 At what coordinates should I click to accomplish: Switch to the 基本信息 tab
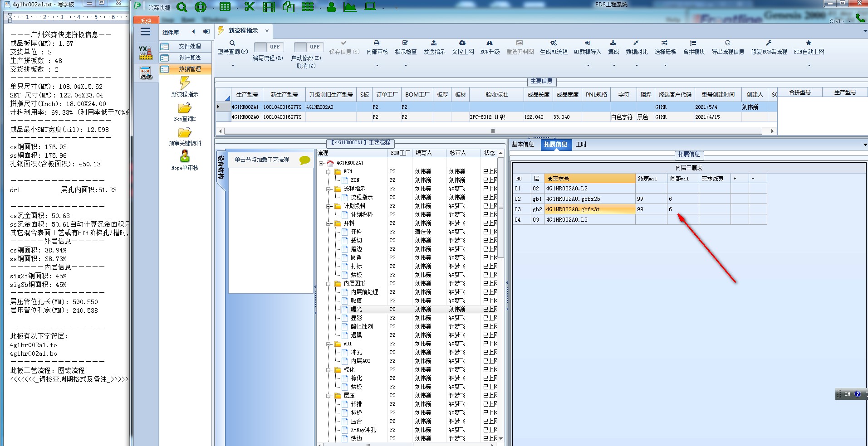click(x=523, y=145)
